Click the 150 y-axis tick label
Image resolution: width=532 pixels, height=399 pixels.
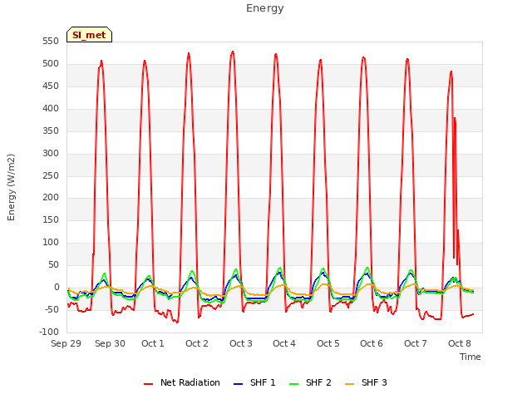[51, 219]
